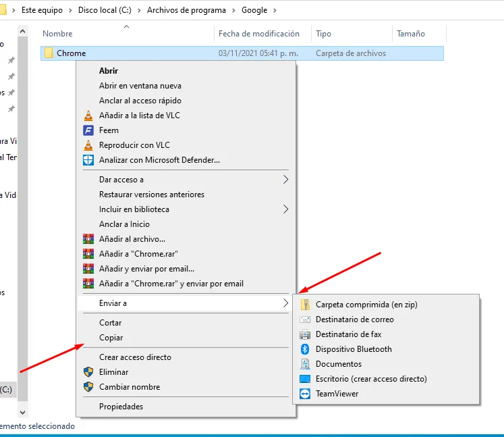
Task: Click the VLC cone icon beside Añadir a la lista
Action: click(88, 115)
